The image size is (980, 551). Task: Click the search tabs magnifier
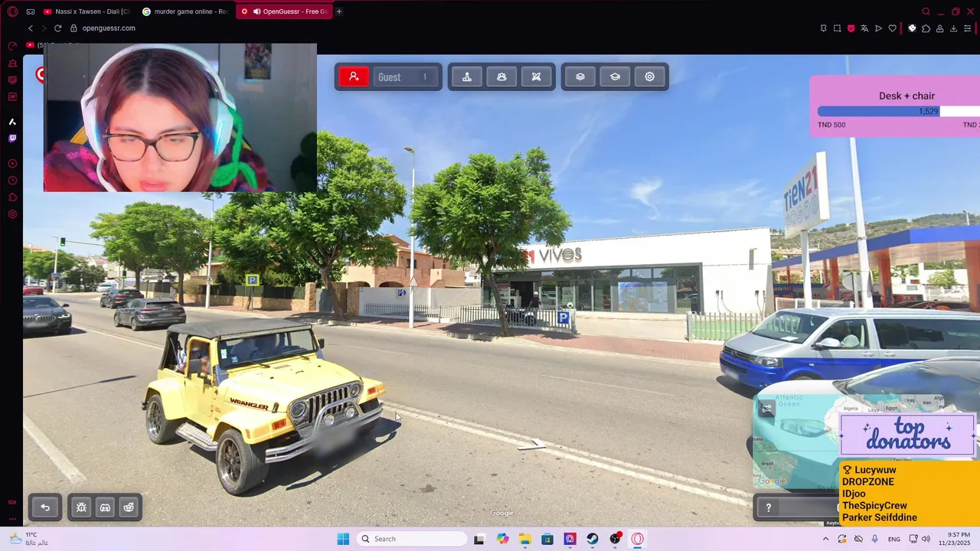point(926,11)
